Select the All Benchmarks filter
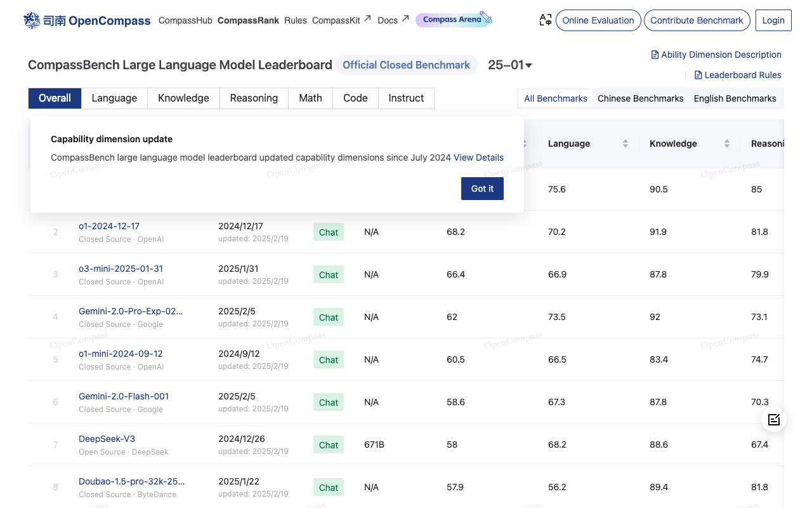The image size is (812, 508). [555, 98]
